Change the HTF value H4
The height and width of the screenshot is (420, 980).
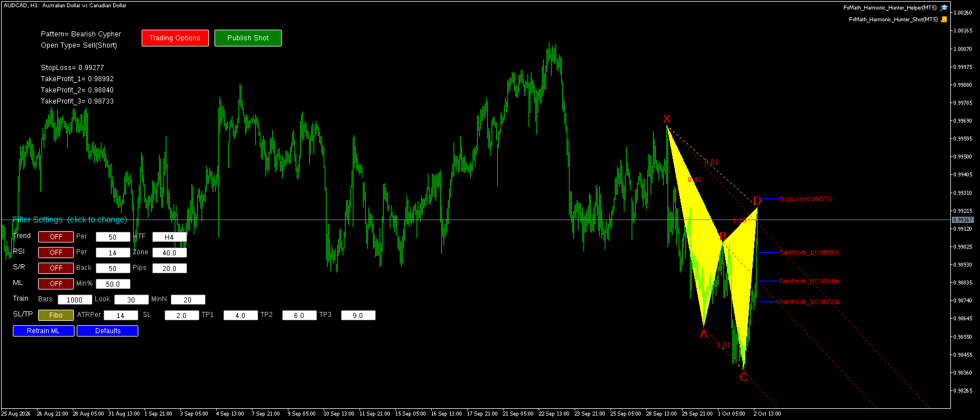click(x=170, y=237)
